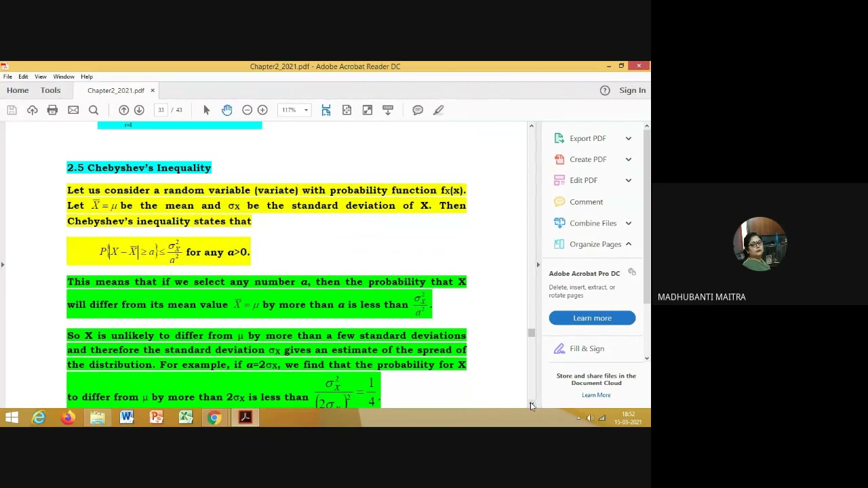868x488 pixels.
Task: Switch to the Tools tab
Action: point(50,90)
